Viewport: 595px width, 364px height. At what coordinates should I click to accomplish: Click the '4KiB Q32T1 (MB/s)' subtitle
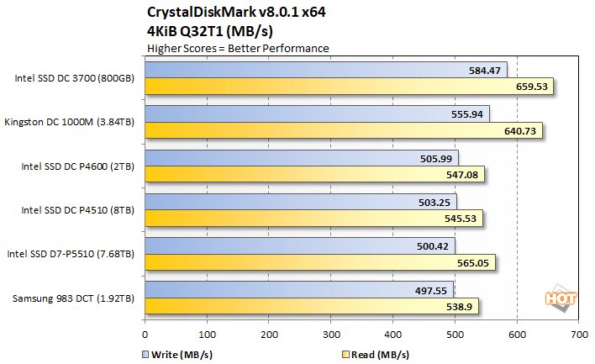click(x=210, y=31)
